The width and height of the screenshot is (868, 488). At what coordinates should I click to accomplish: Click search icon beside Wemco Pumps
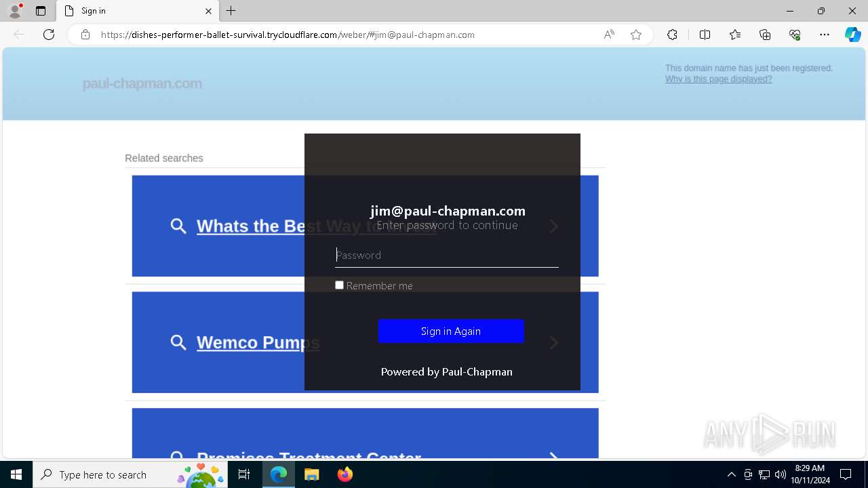(178, 342)
